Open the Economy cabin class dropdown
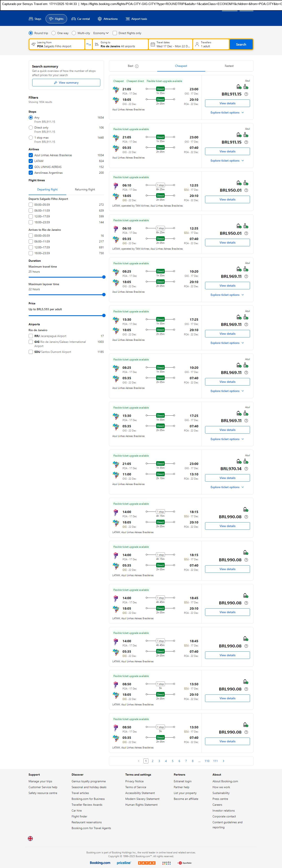 [101, 33]
